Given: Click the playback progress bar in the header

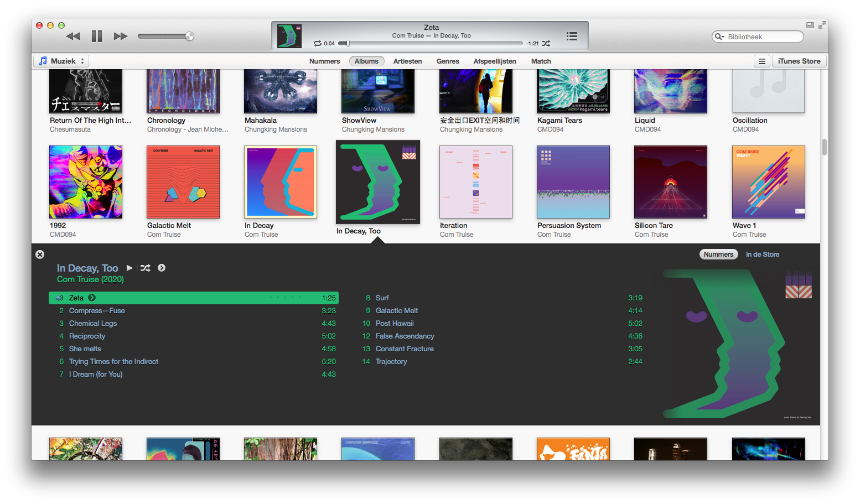Looking at the screenshot, I should (x=431, y=43).
